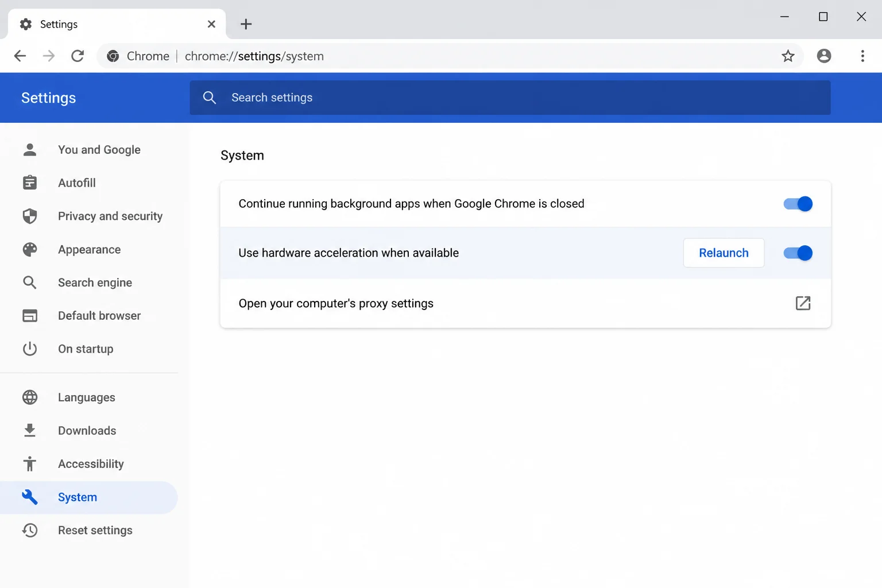Screen dimensions: 882x588
Task: Turn off hardware acceleration toggle
Action: click(798, 253)
